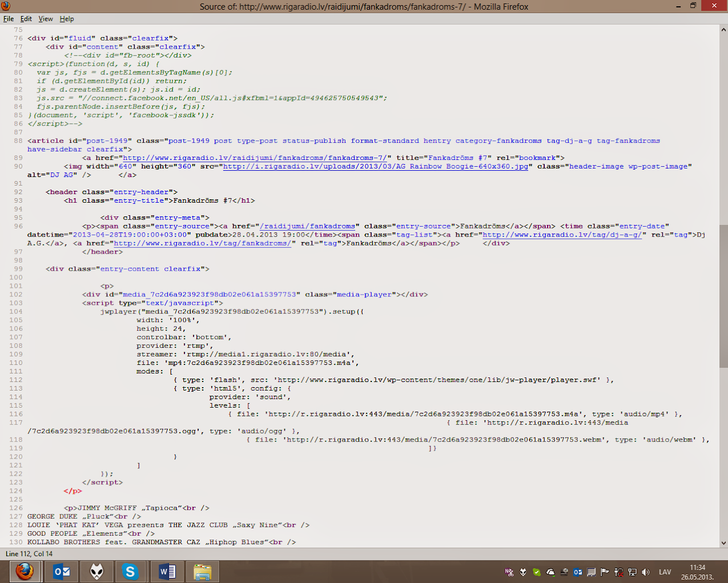Open the Help menu
This screenshot has width=728, height=583.
tap(67, 19)
